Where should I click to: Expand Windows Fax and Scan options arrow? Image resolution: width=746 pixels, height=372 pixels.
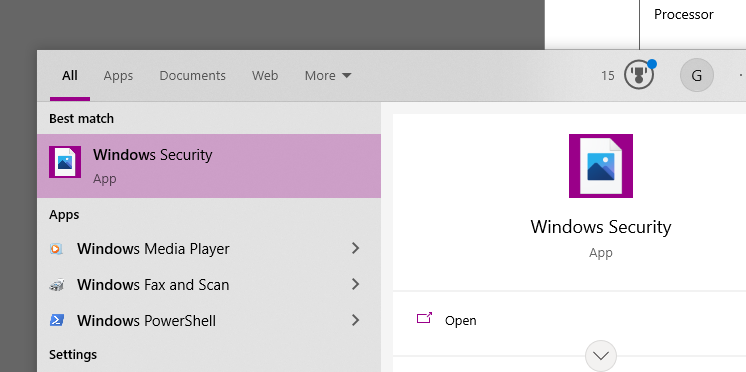click(x=355, y=284)
